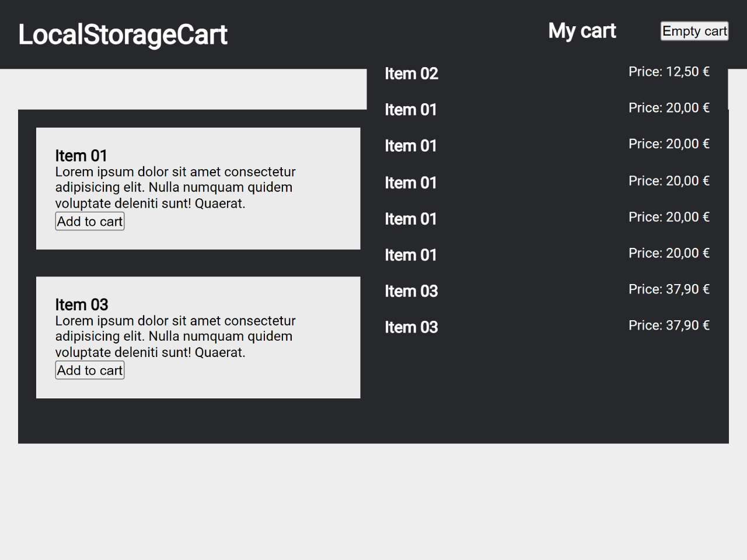747x560 pixels.
Task: Add Item 03 to the cart
Action: pyautogui.click(x=89, y=370)
